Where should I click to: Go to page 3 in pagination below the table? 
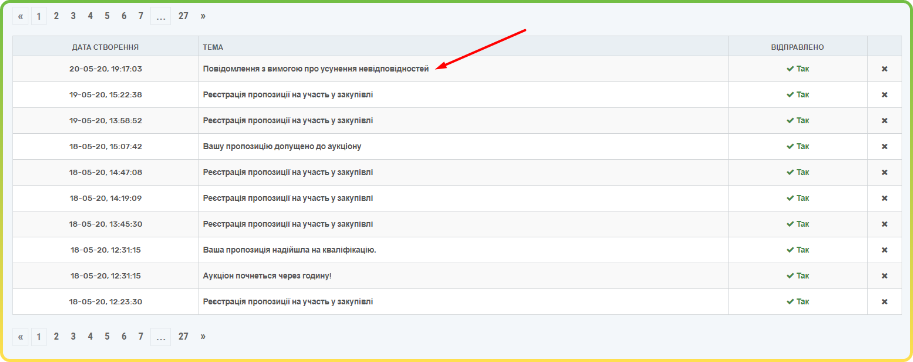[x=73, y=337]
